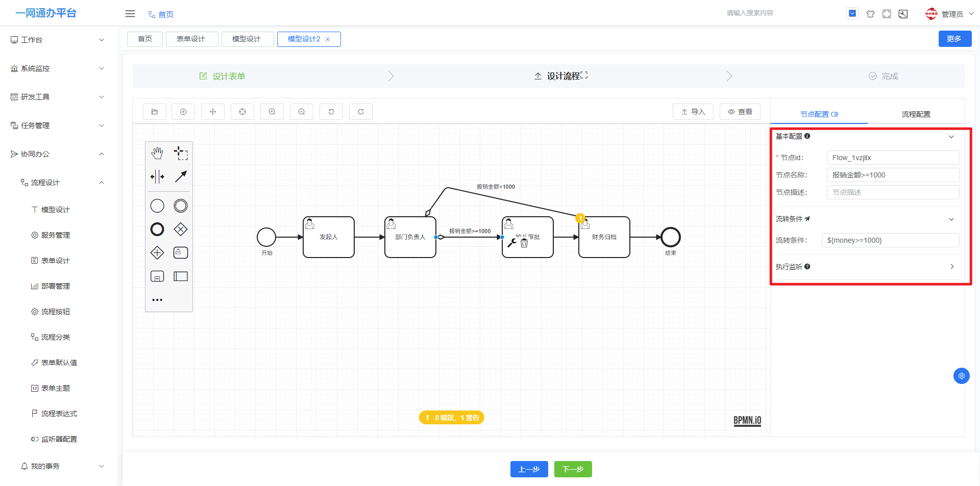Viewport: 980px width, 486px height.
Task: Click the 导入 import button
Action: click(x=693, y=112)
